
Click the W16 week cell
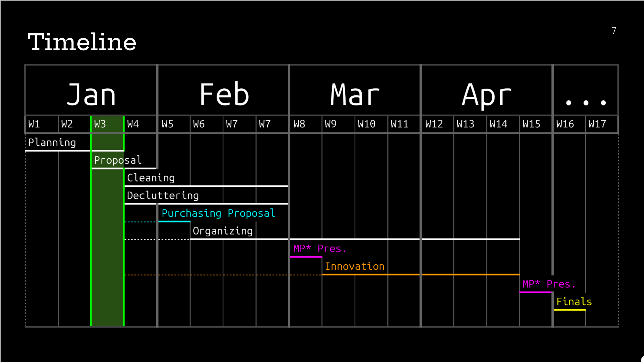click(x=570, y=124)
